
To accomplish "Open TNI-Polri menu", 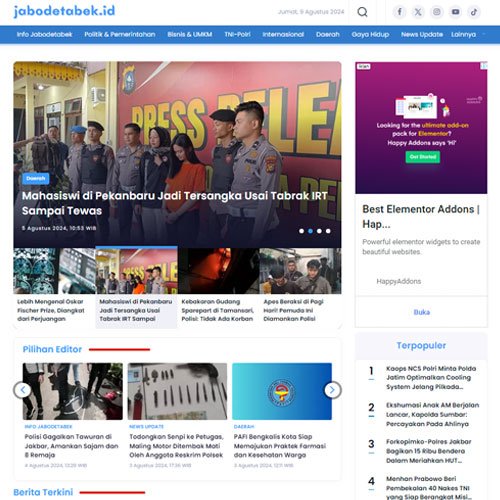I will 237,34.
